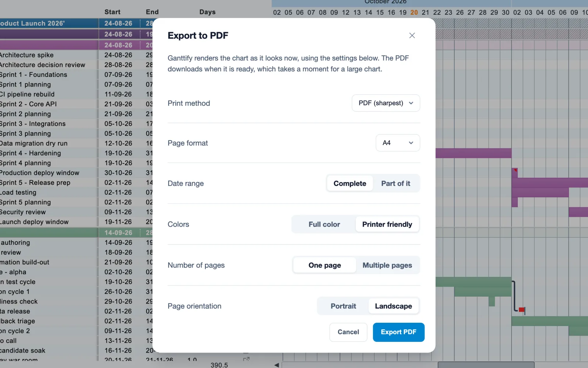Set page orientation to Landscape
This screenshot has width=588, height=368.
click(394, 306)
